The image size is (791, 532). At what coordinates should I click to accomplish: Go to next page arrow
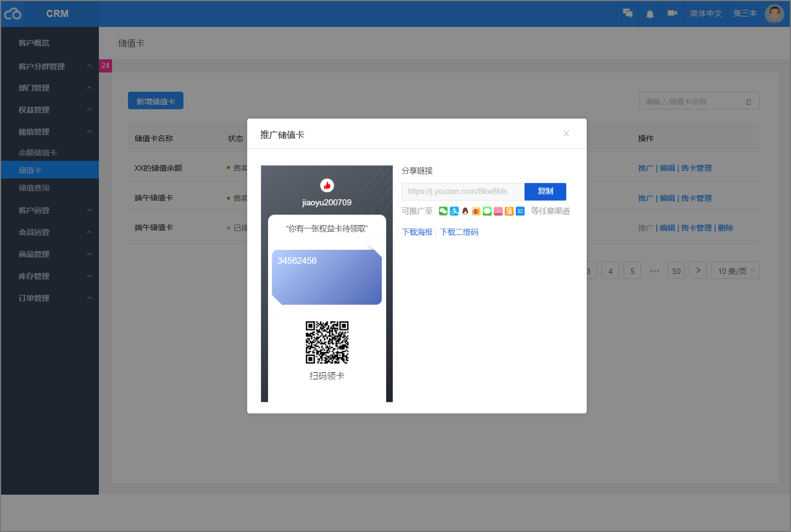pyautogui.click(x=698, y=270)
